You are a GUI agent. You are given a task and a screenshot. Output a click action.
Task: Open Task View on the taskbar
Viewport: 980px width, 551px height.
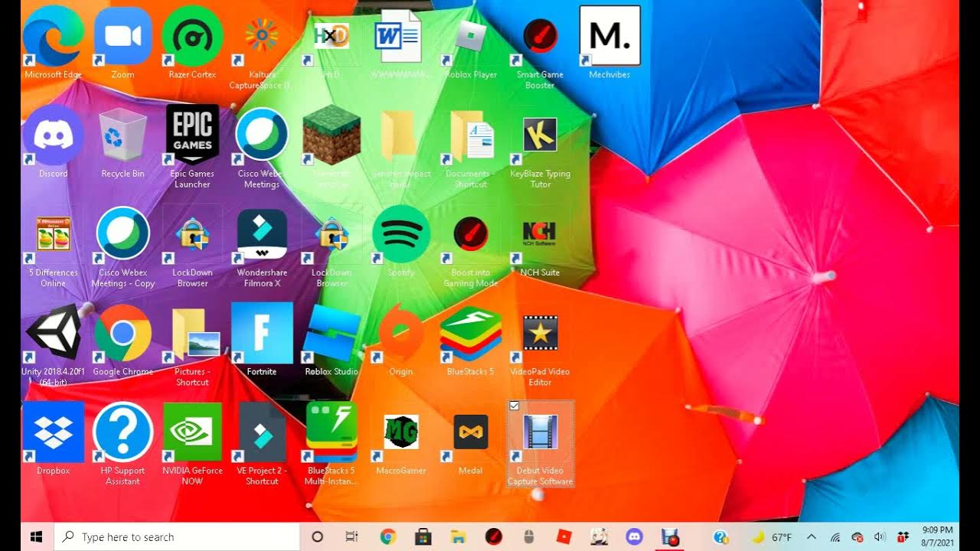(x=352, y=536)
